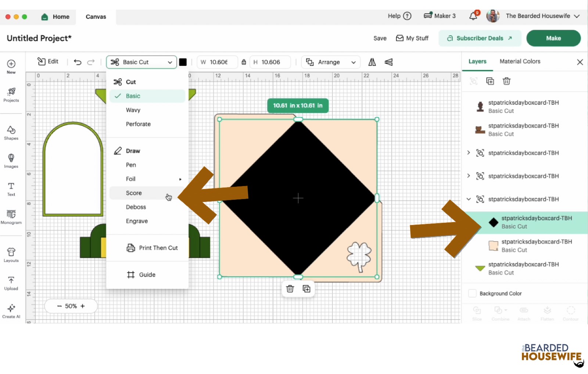Click the Upload icon
The height and width of the screenshot is (374, 588).
11,283
